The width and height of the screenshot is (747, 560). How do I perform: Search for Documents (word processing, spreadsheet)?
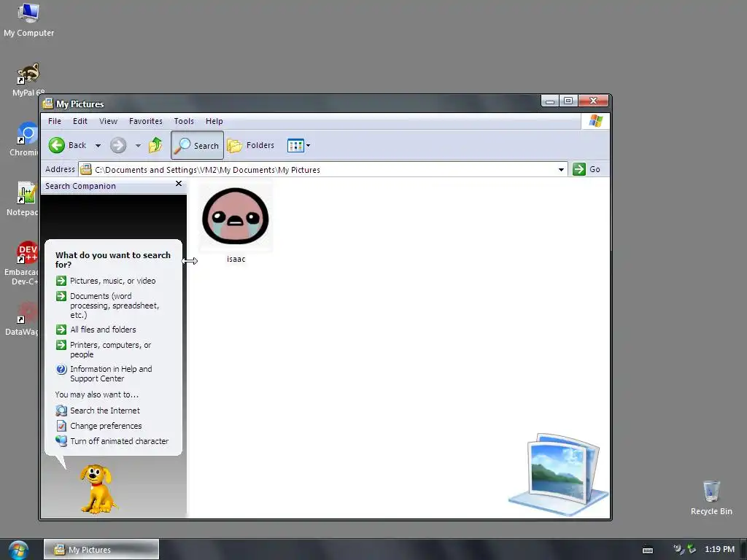115,306
